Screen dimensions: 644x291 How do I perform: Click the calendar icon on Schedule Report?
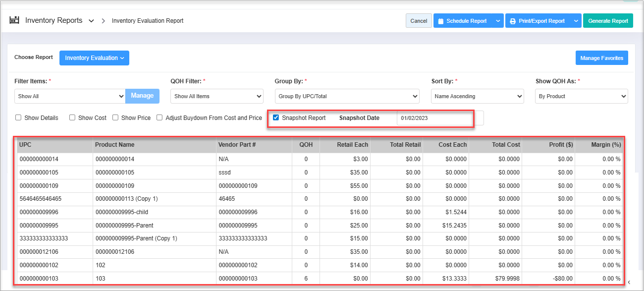point(440,21)
